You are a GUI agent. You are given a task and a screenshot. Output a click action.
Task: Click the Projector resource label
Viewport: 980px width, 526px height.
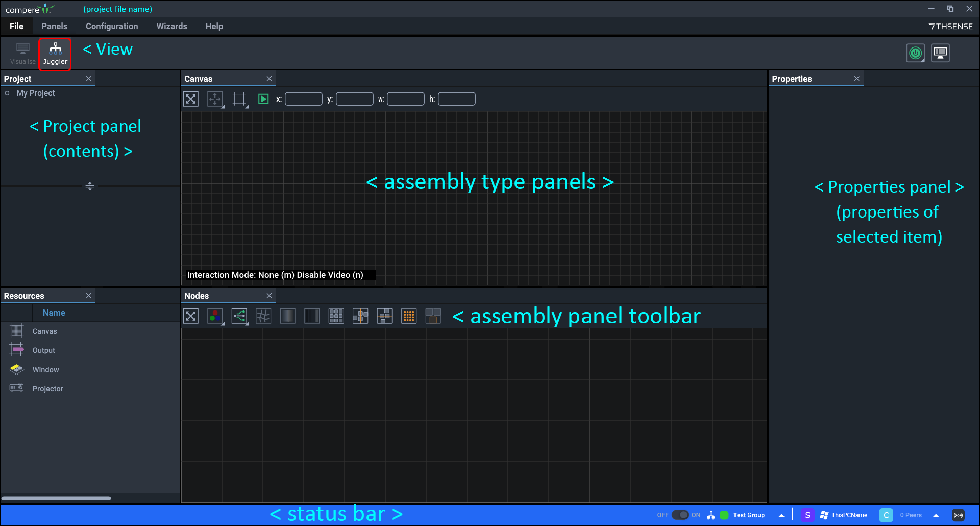pyautogui.click(x=48, y=389)
